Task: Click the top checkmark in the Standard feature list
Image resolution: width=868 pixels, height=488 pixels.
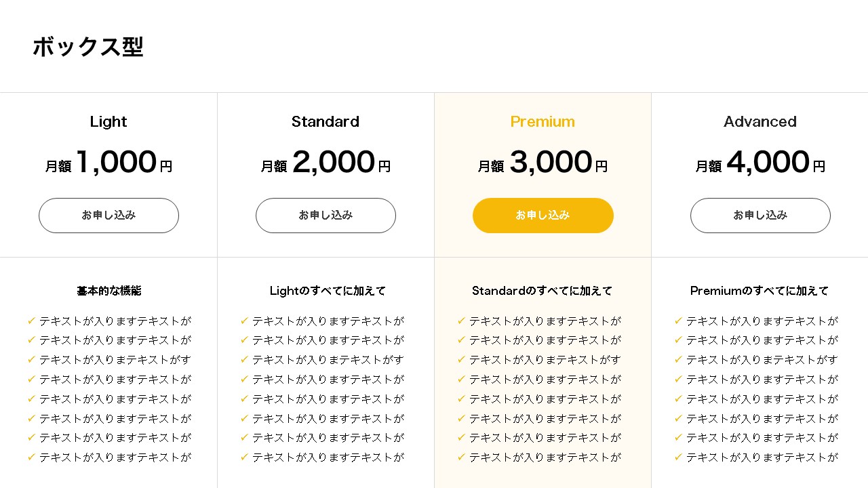Action: [x=244, y=321]
